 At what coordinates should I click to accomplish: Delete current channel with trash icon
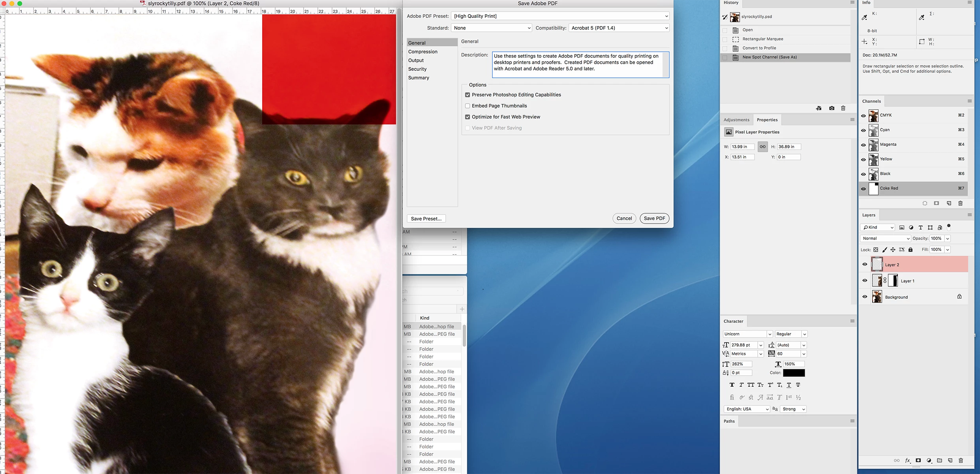[960, 203]
